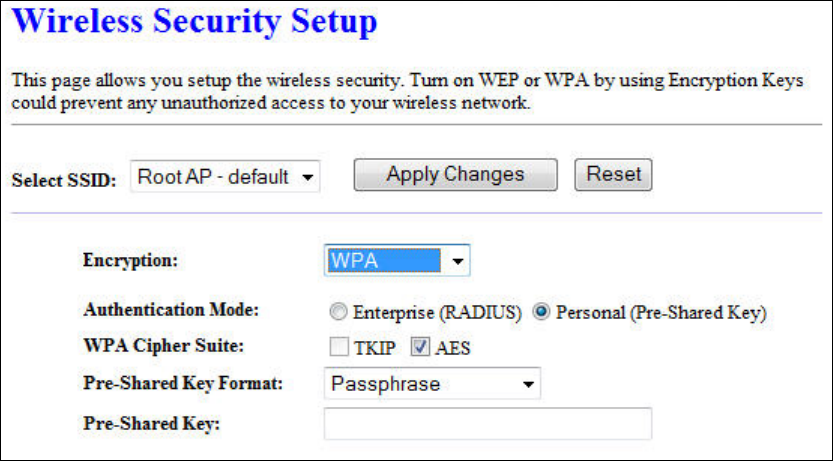This screenshot has width=833, height=461.
Task: Open the Select SSID dropdown
Action: click(x=225, y=177)
